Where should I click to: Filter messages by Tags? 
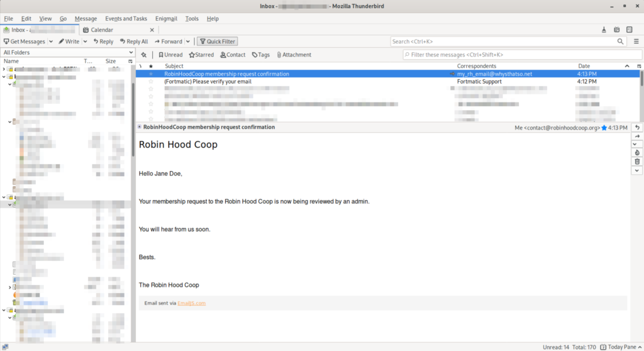coord(261,55)
